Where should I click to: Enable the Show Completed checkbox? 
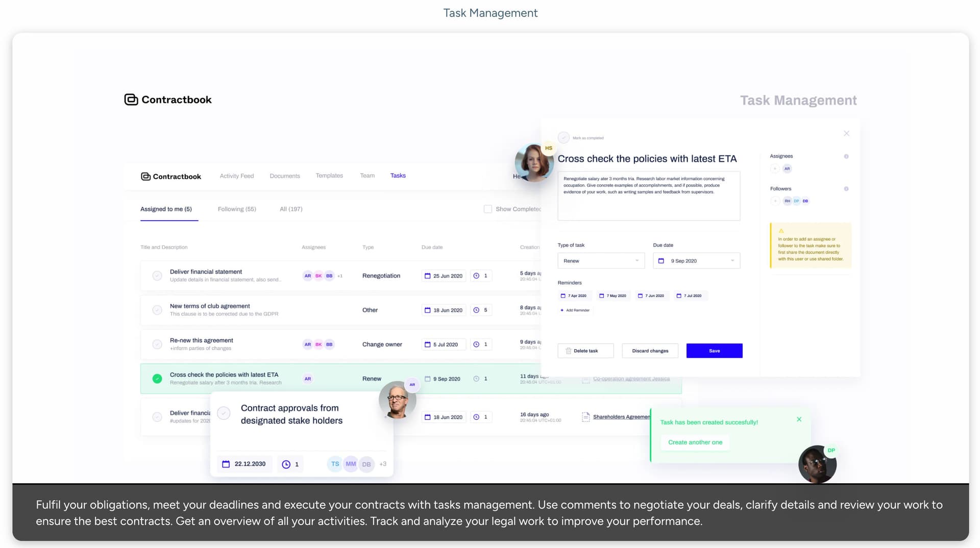(x=488, y=209)
